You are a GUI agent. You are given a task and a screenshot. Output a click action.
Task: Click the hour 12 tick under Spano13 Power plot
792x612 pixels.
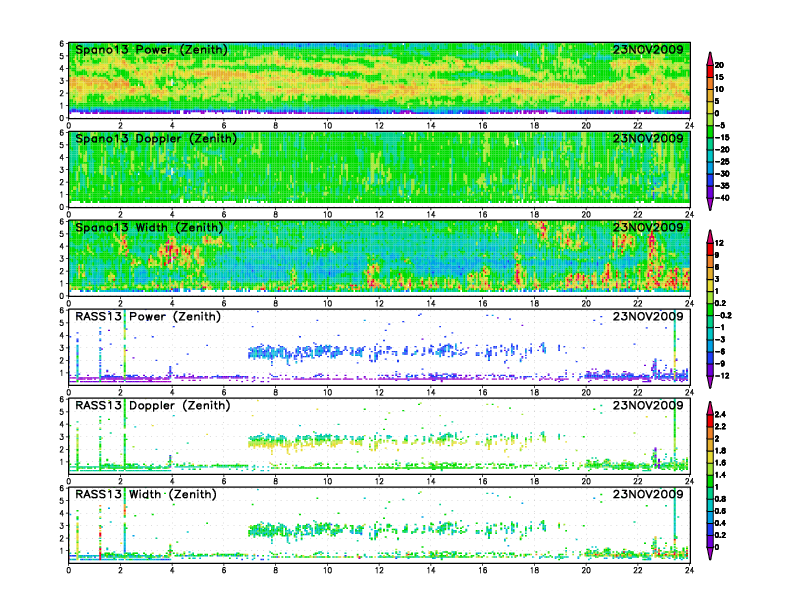(x=379, y=126)
